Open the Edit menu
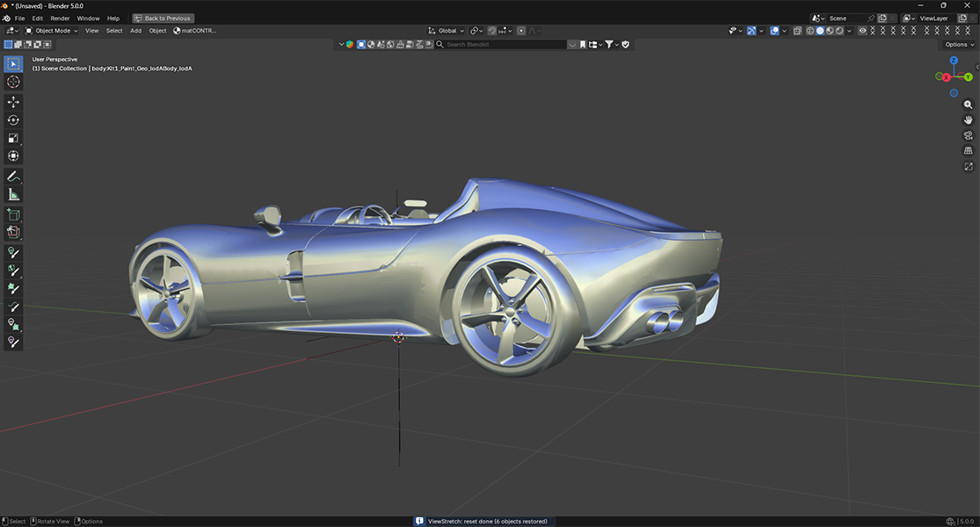Screen dimensions: 980x527 coord(38,18)
